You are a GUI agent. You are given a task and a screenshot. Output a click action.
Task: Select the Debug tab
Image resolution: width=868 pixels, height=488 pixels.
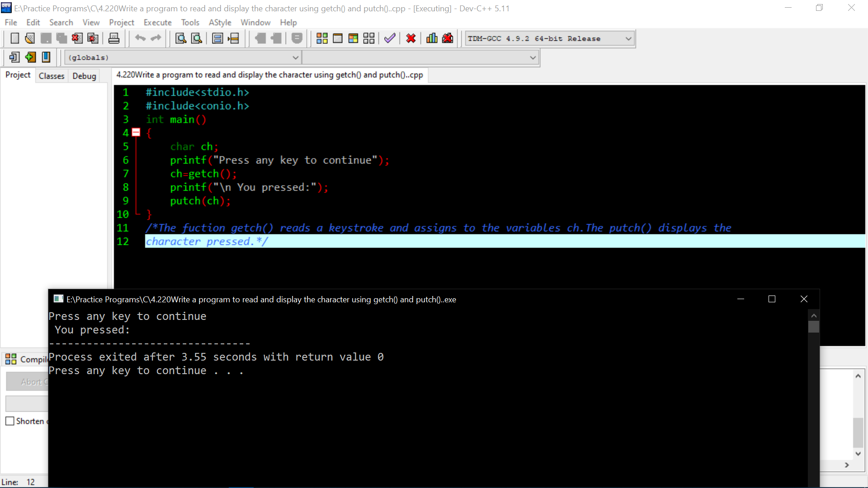coord(84,75)
